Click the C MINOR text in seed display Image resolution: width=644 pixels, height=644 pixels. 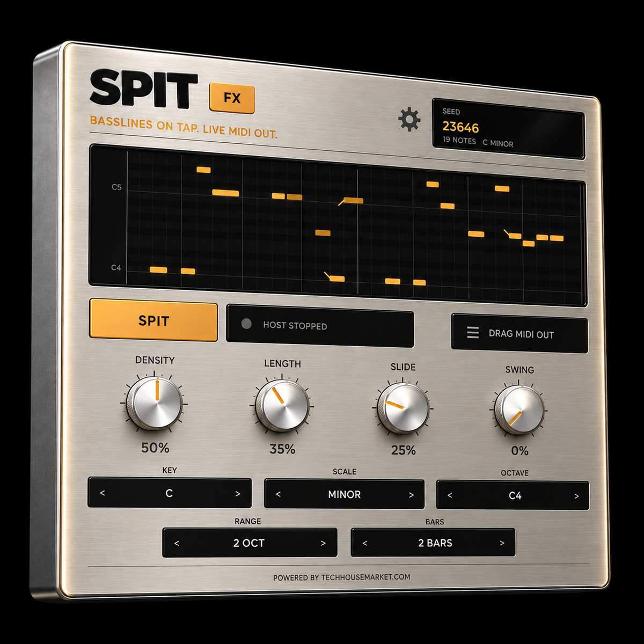click(x=498, y=143)
